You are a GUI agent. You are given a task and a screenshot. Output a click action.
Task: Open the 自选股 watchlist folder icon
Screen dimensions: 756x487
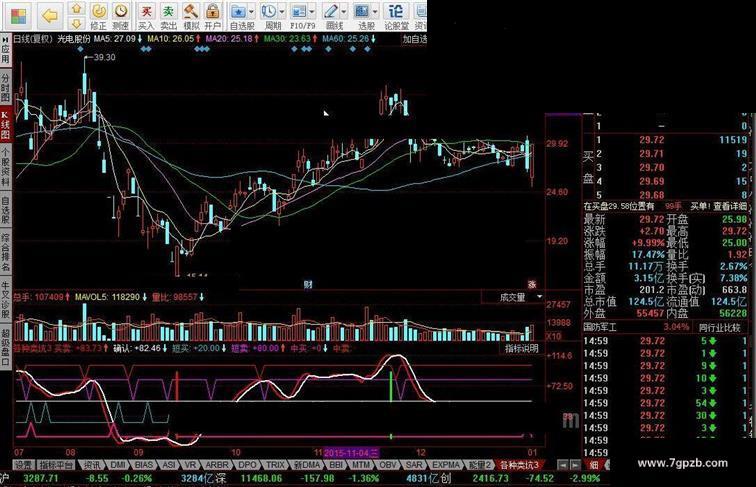pyautogui.click(x=238, y=11)
